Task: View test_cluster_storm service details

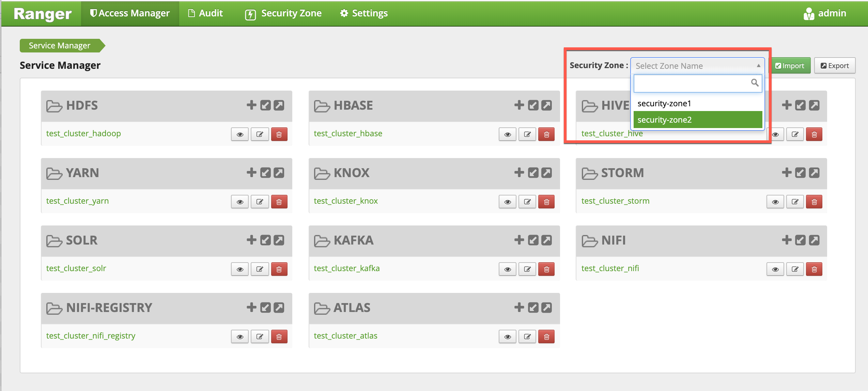Action: click(x=775, y=202)
